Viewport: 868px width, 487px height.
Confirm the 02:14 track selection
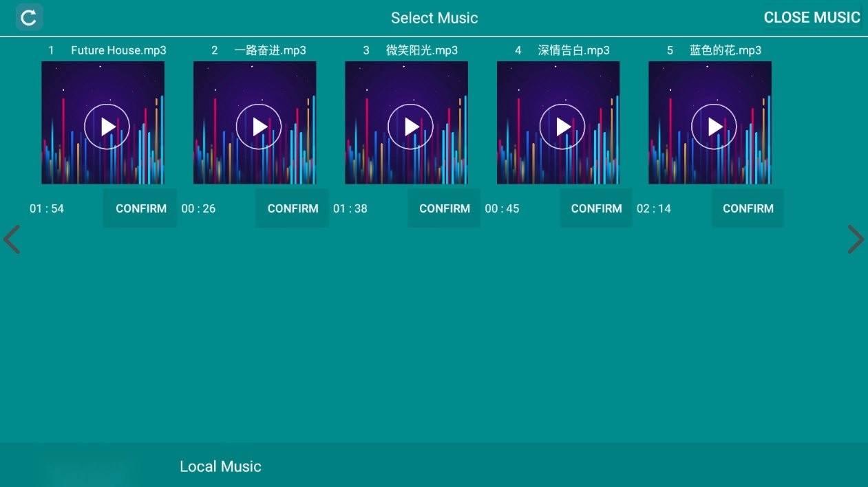[x=748, y=208]
